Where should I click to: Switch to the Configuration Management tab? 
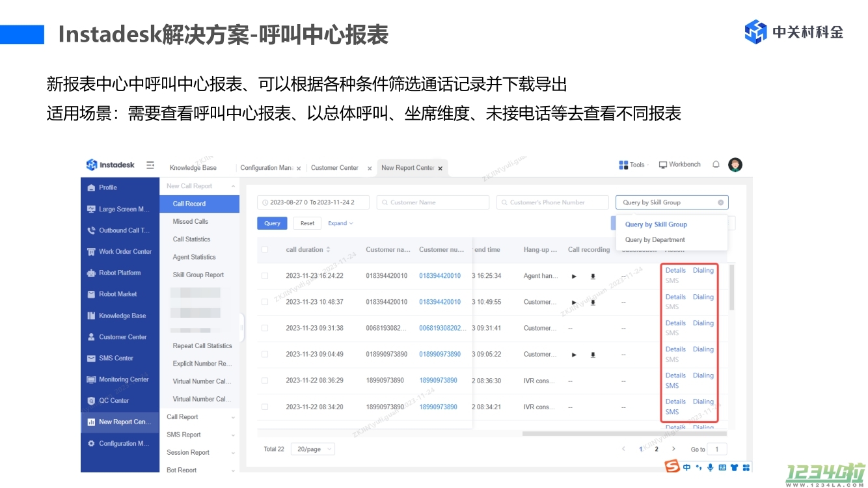click(267, 168)
